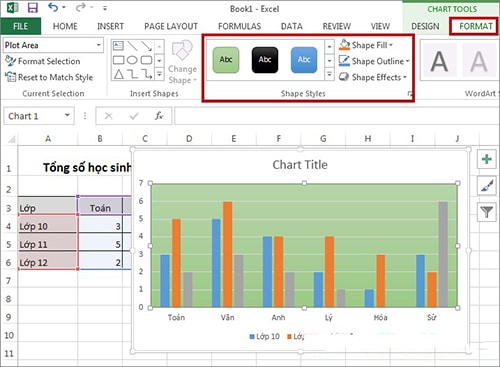This screenshot has height=367, width=500.
Task: Switch to the HOME tab
Action: tap(65, 26)
